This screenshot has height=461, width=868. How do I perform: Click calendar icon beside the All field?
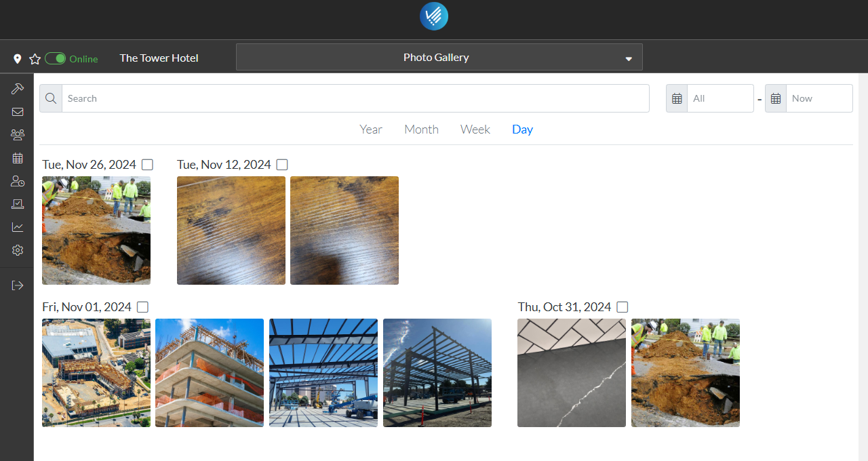(677, 98)
